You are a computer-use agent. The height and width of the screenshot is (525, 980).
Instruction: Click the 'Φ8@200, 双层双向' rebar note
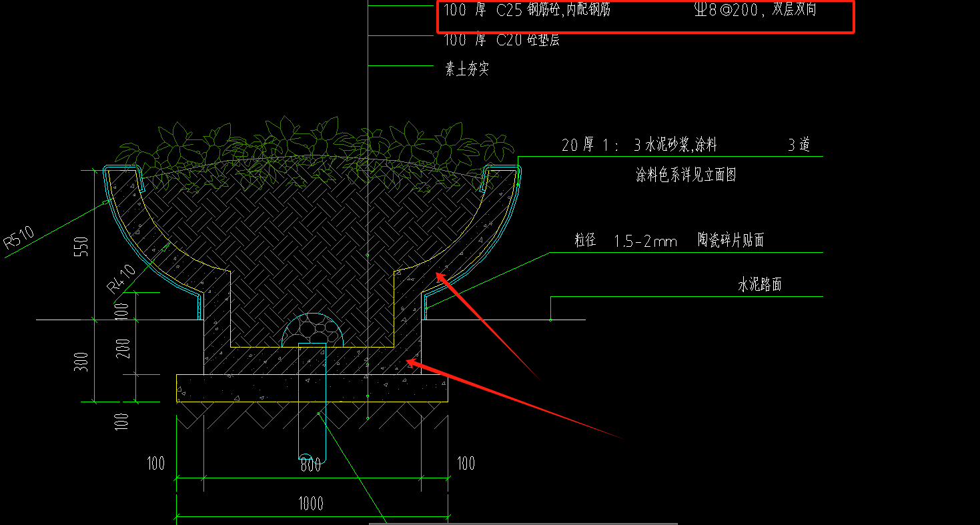point(755,10)
